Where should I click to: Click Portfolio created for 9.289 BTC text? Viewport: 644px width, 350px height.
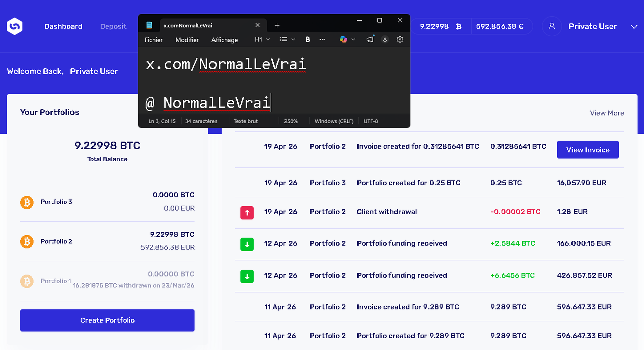tap(410, 336)
